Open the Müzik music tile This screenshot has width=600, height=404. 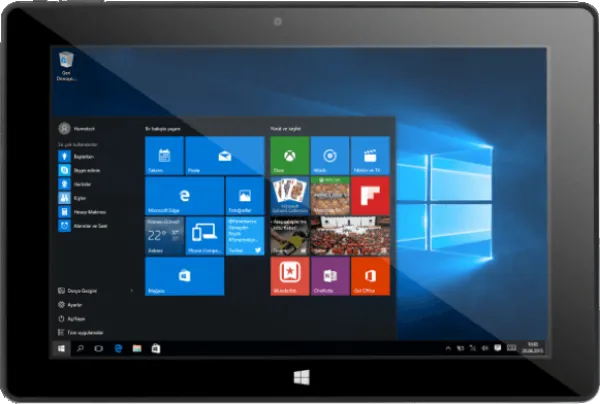[330, 155]
